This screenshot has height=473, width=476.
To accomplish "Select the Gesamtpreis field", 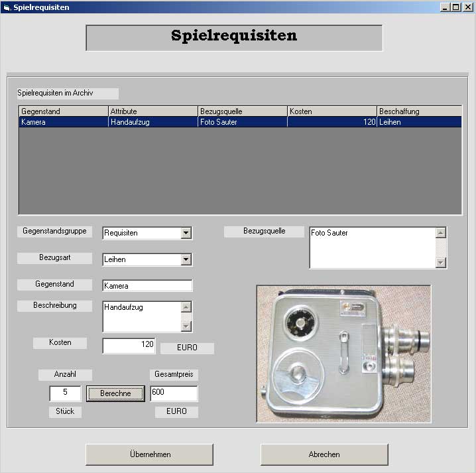I will coord(174,393).
